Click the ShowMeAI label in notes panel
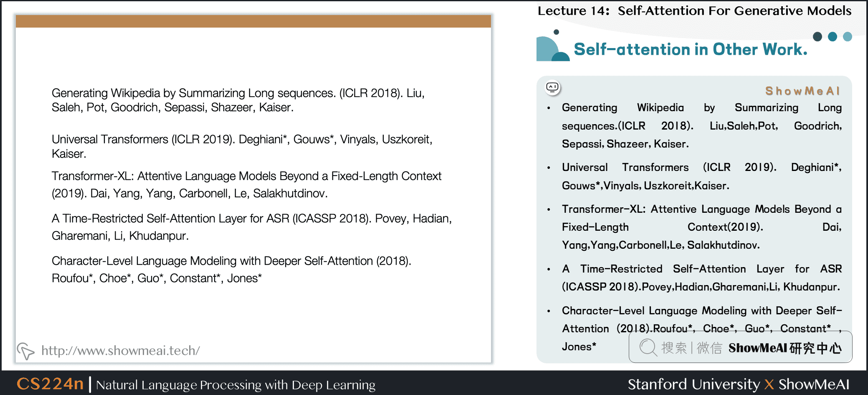The image size is (868, 395). [x=802, y=91]
